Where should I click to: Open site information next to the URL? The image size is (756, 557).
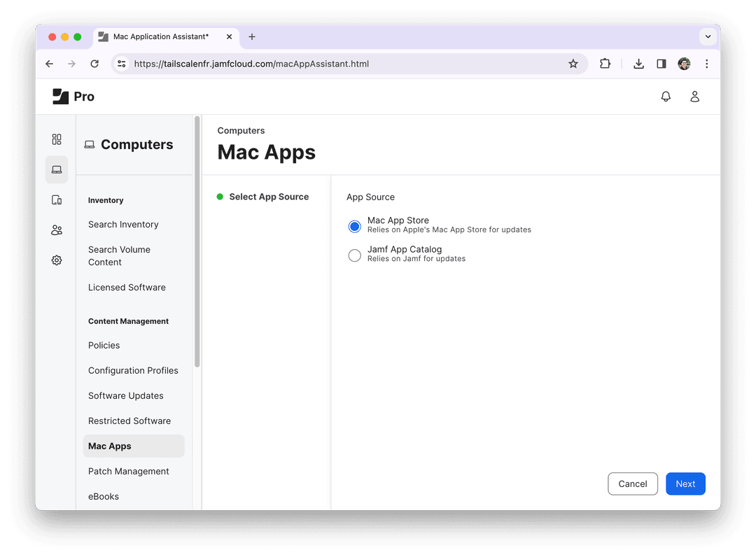122,64
